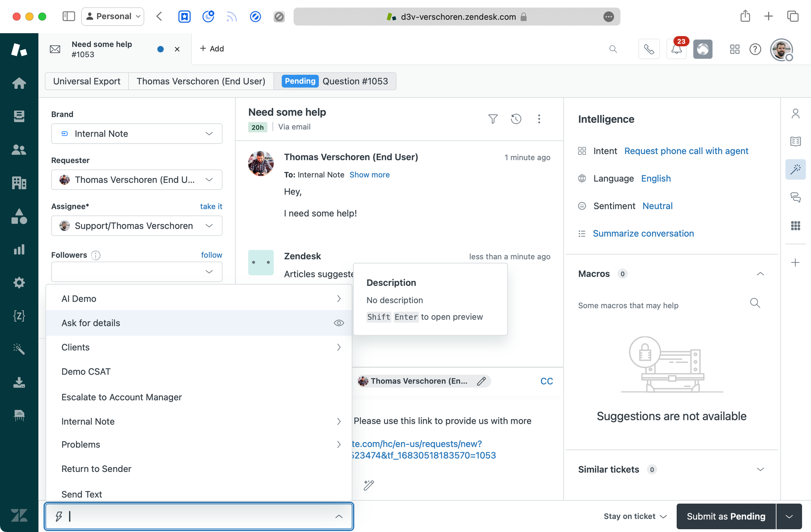Open Submit as Pending status arrow

click(x=789, y=516)
